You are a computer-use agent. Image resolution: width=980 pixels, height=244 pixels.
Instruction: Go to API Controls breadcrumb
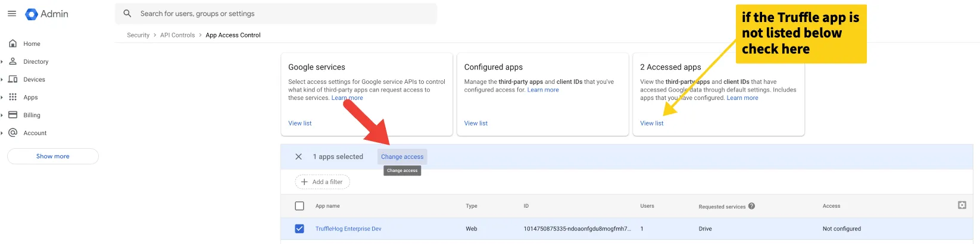coord(177,35)
